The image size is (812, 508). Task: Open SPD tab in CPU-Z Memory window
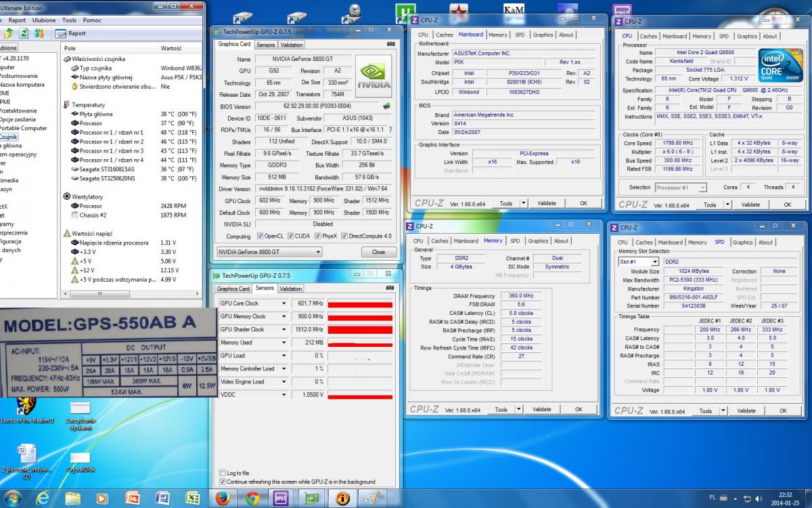(515, 240)
